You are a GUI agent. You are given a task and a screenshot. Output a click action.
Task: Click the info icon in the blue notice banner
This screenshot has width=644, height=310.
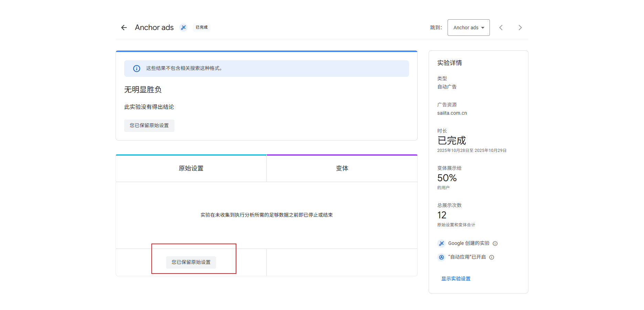(x=136, y=68)
